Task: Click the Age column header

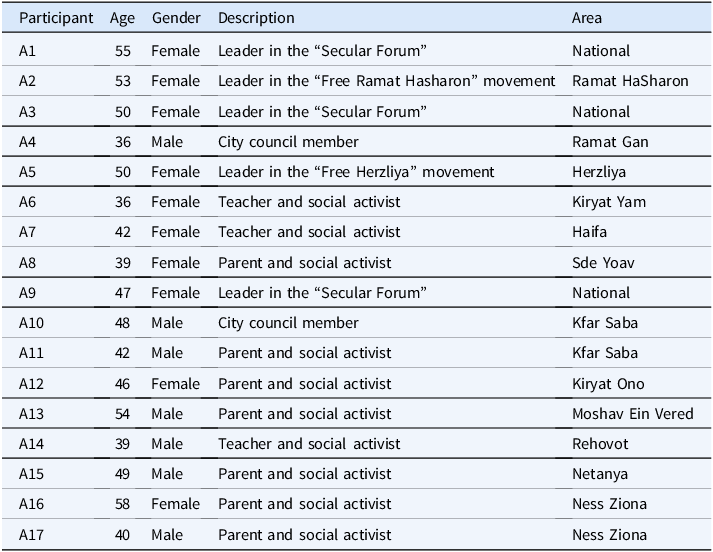Action: (122, 18)
